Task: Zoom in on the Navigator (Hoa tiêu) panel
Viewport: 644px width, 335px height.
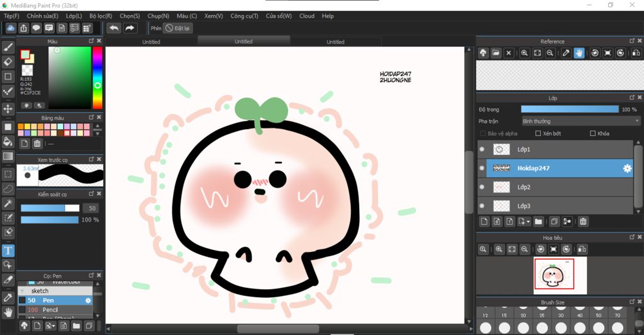Action: (x=499, y=249)
